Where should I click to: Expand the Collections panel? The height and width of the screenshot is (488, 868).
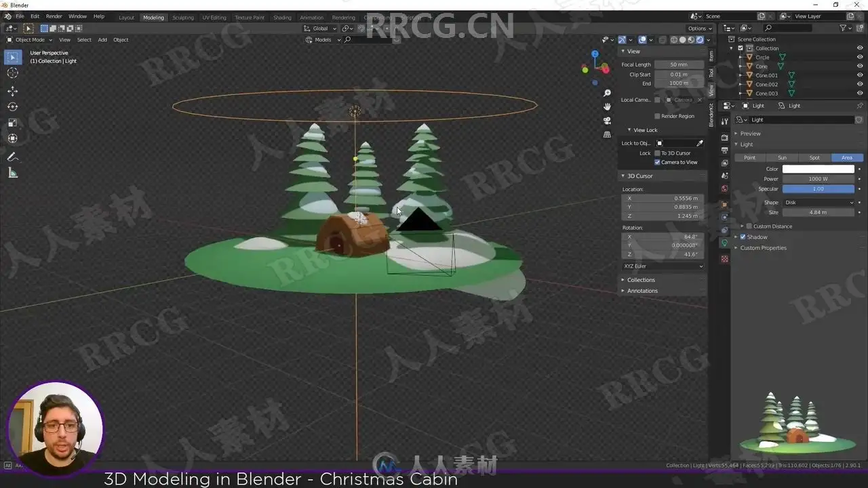point(641,280)
